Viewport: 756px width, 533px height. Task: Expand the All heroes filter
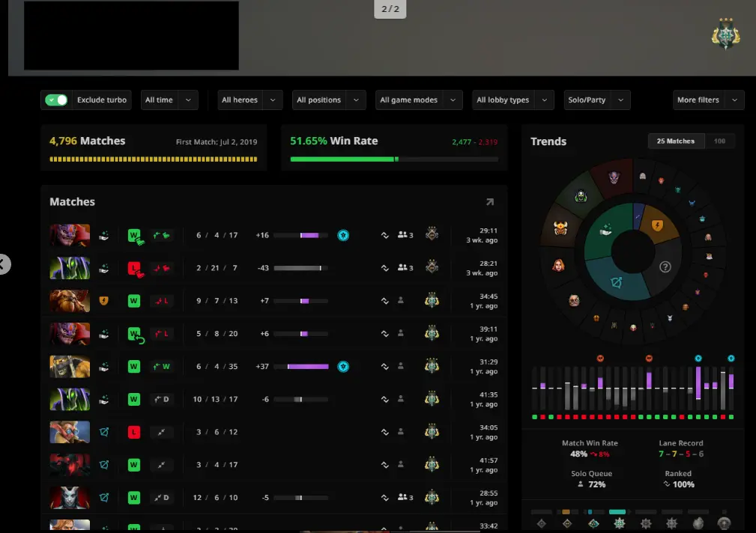coord(250,100)
